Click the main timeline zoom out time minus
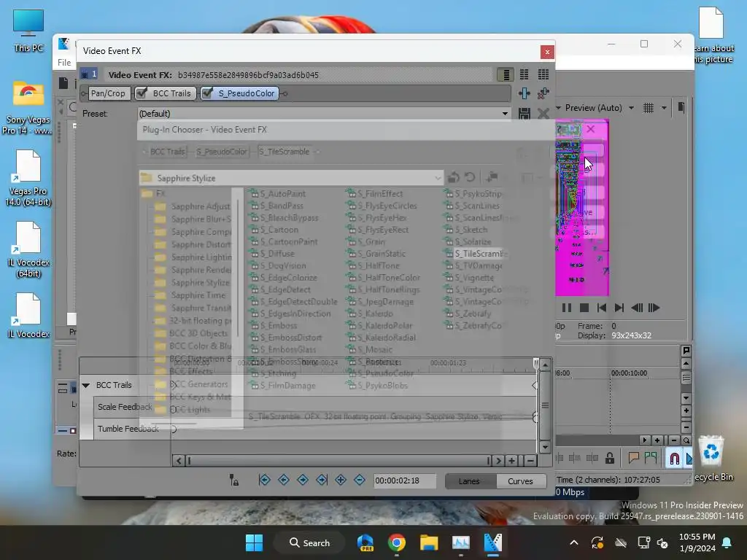 [673, 440]
